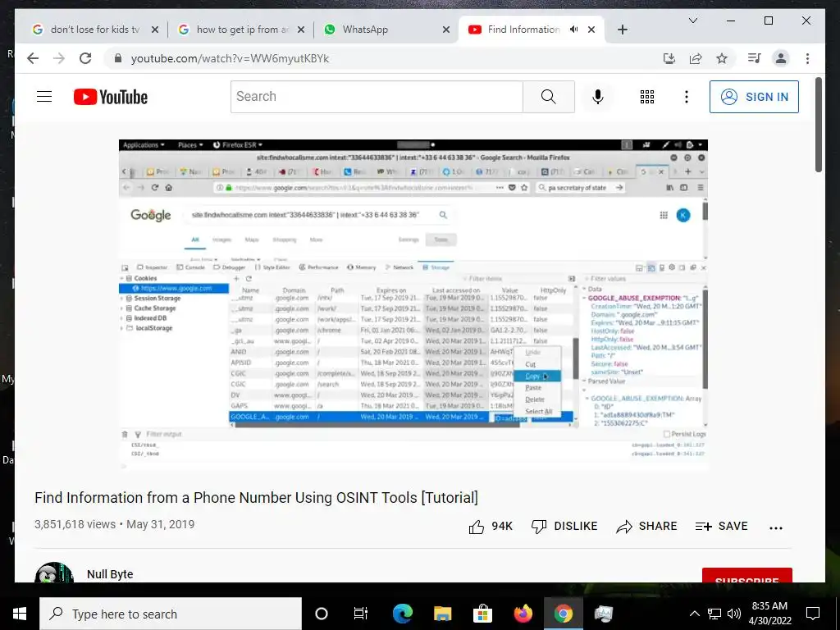Open the clock showing 8:35 AM
The image size is (840, 630).
click(x=769, y=614)
